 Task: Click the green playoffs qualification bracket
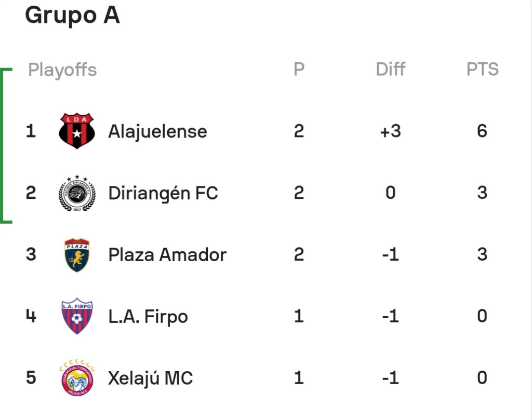click(5, 146)
